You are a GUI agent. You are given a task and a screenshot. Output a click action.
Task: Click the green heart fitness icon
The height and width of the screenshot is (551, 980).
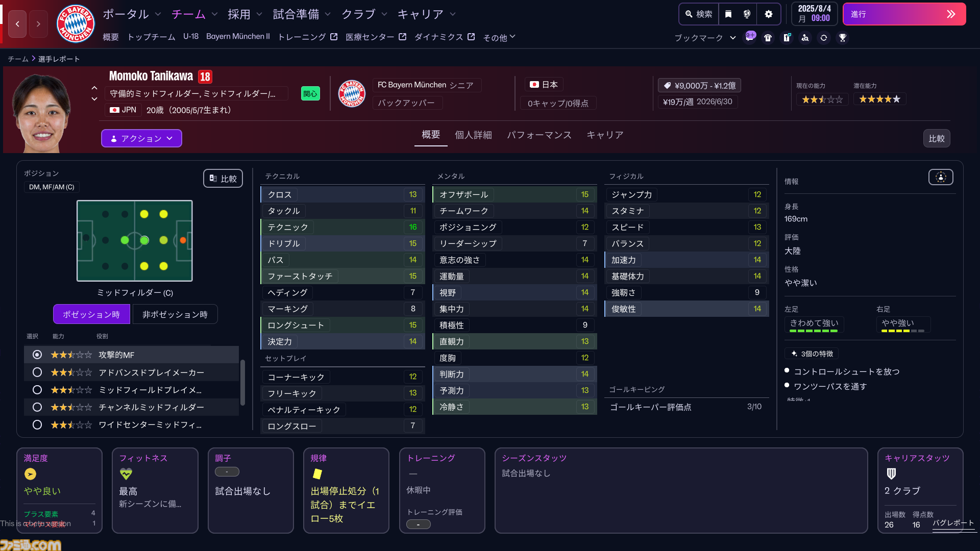126,474
